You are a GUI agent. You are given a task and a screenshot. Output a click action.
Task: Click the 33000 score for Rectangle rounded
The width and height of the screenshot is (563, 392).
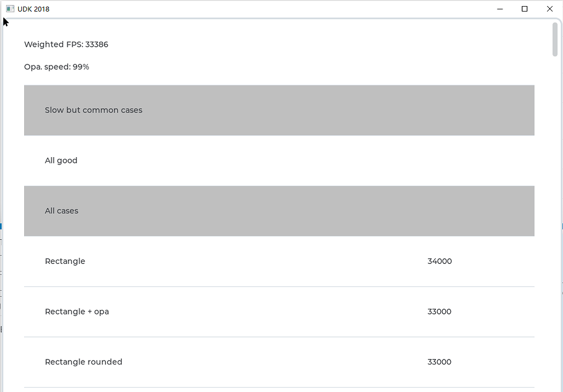pyautogui.click(x=439, y=362)
